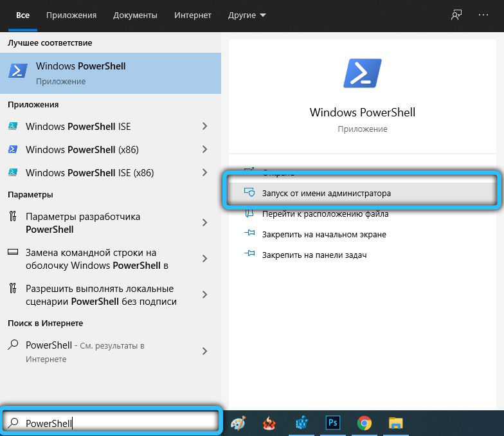Expand arrow for Разрешить выполнять локальные сценарии
Image resolution: width=504 pixels, height=436 pixels.
[204, 295]
